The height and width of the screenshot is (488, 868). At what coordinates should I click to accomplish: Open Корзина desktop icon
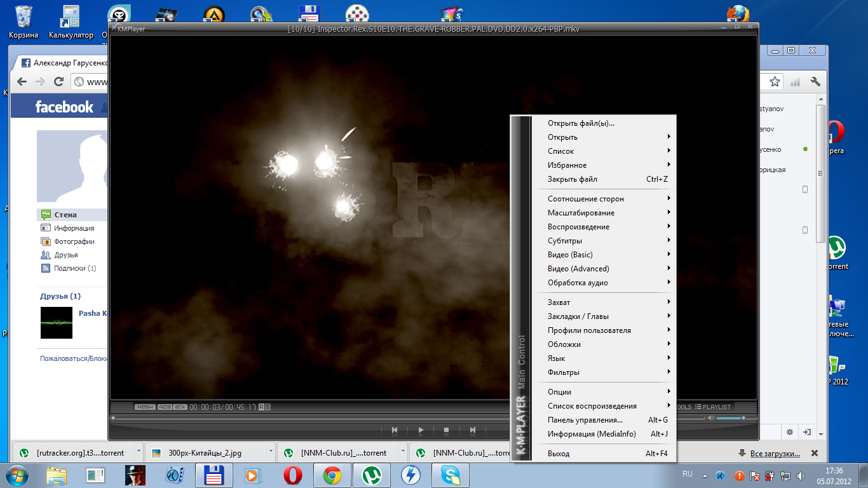point(24,22)
